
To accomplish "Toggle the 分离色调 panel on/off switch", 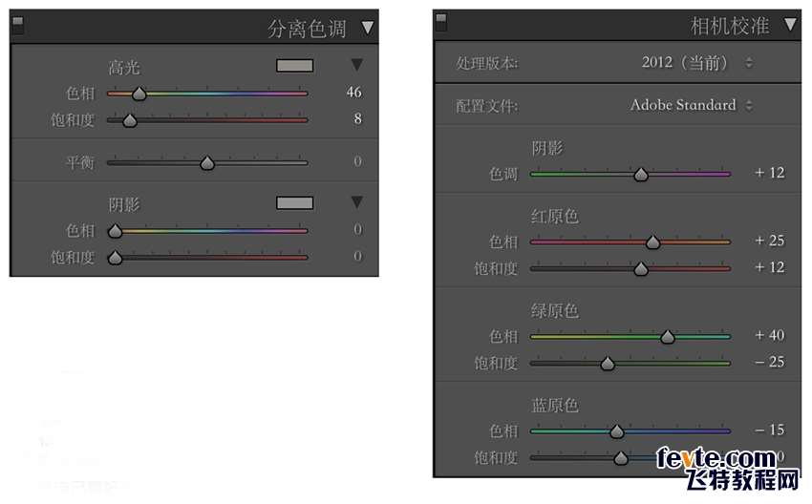I will [x=17, y=26].
